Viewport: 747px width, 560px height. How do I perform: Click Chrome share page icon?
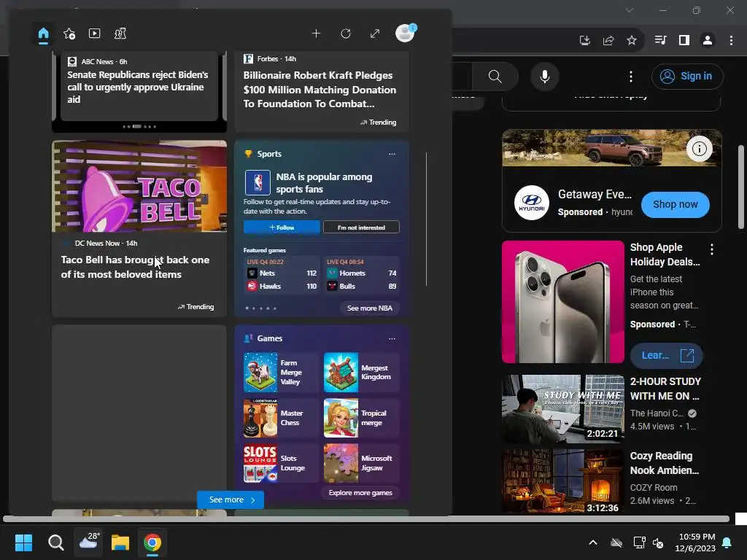608,41
